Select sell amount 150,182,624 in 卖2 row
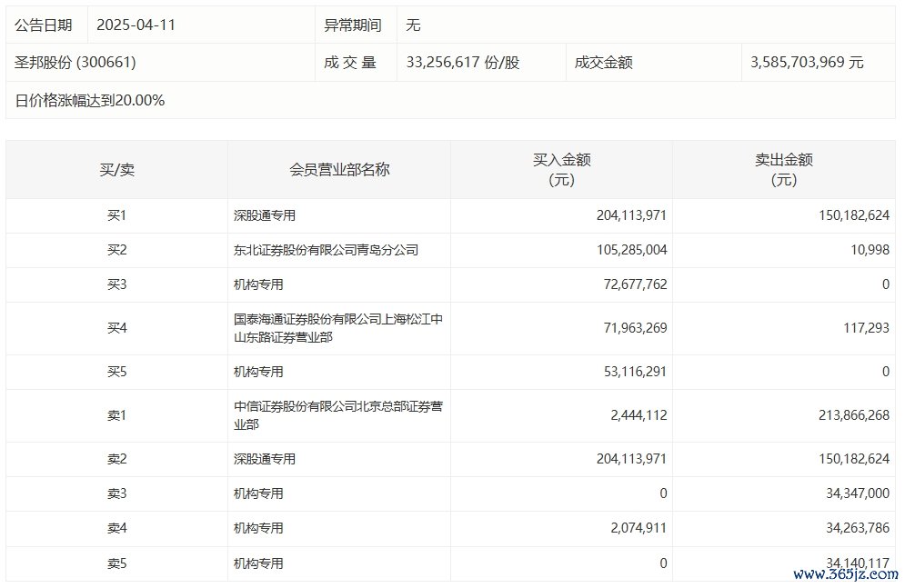 (x=854, y=459)
